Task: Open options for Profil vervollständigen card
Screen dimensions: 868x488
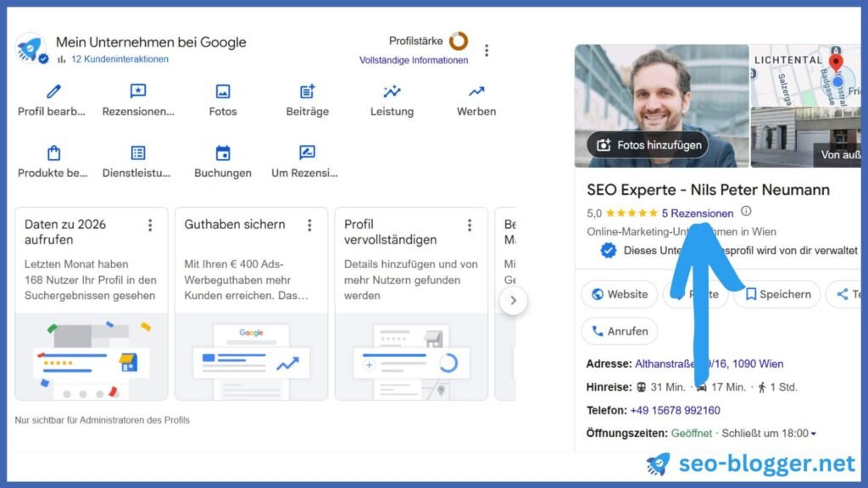Action: [470, 225]
